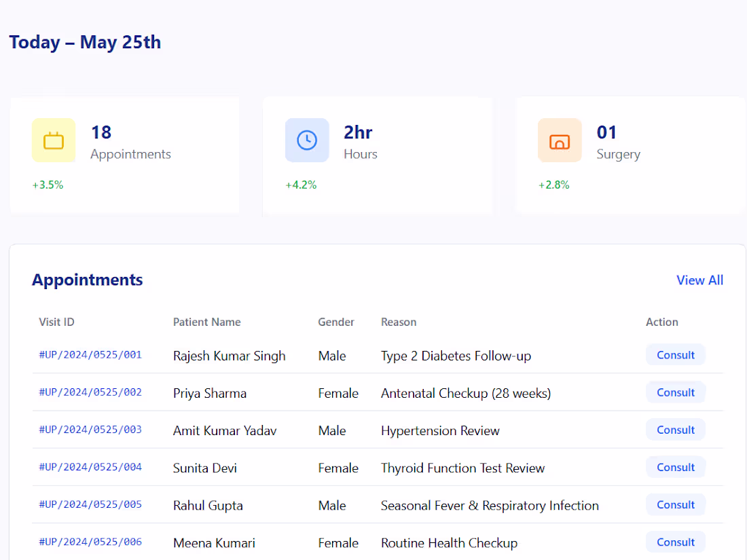Open visit ID #UP/2024/0525/001
Image resolution: width=747 pixels, height=560 pixels.
pos(90,354)
